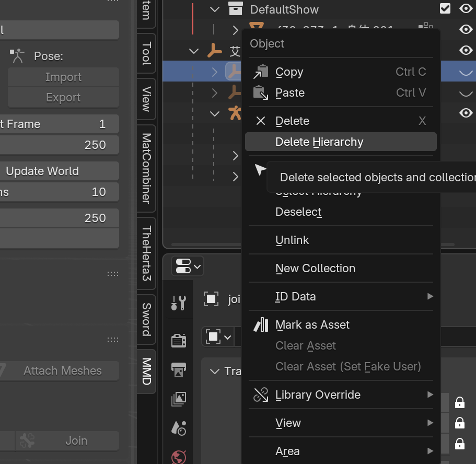Open the Scene properties tab icon
This screenshot has height=464, width=476.
pos(179,428)
